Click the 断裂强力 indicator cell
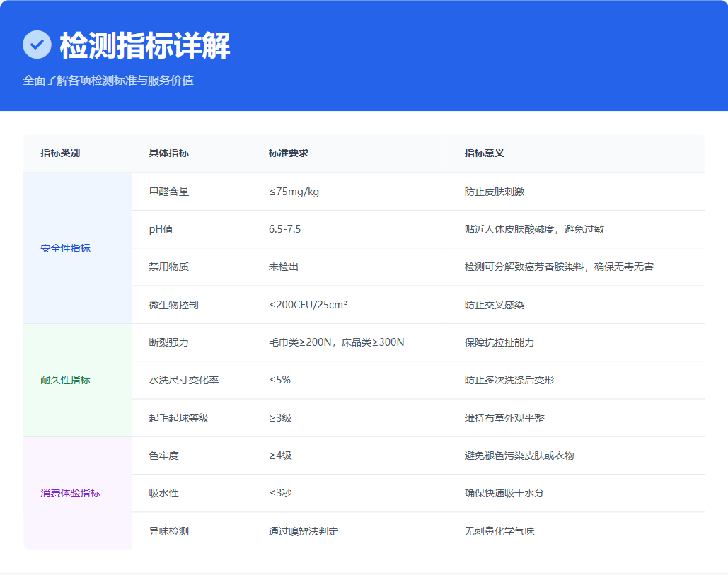 tap(168, 342)
